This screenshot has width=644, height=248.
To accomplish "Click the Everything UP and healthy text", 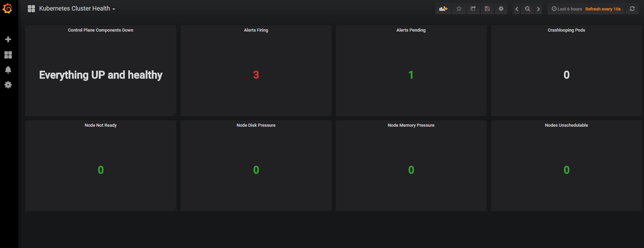I will pyautogui.click(x=101, y=75).
